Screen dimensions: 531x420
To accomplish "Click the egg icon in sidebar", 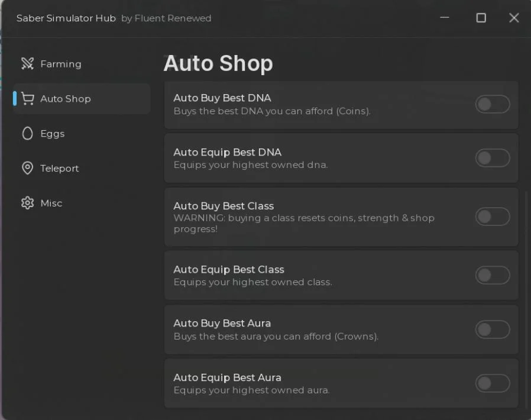I will 27,134.
